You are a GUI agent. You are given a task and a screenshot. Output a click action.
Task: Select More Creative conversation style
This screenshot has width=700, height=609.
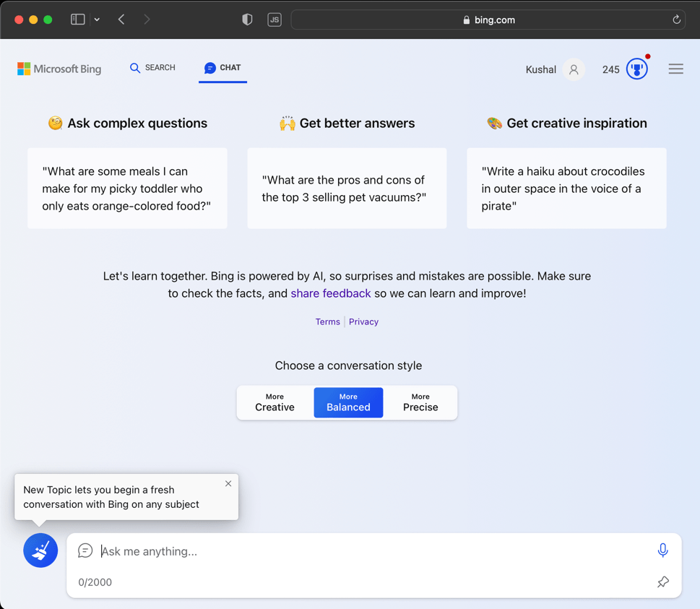pyautogui.click(x=275, y=402)
